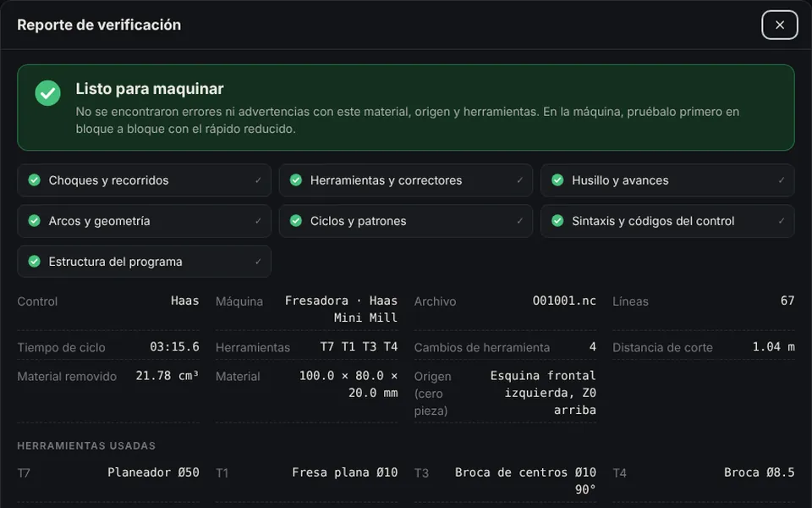Click the Tiempo de ciclo label

click(x=61, y=347)
